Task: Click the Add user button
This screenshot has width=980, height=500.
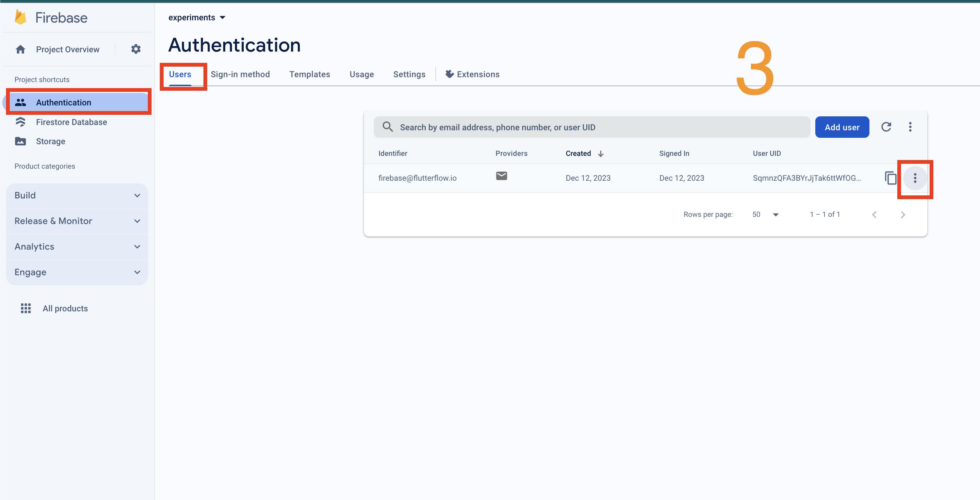Action: point(842,127)
